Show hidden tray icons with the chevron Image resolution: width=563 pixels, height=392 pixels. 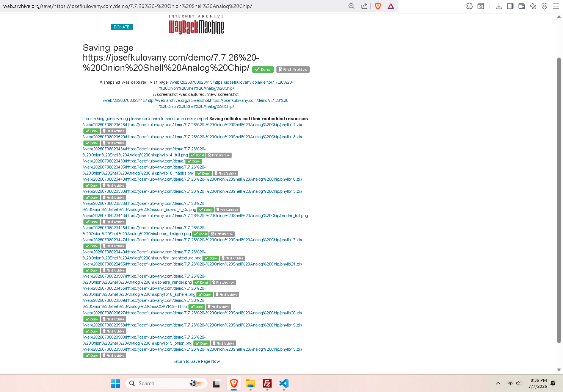pyautogui.click(x=498, y=383)
